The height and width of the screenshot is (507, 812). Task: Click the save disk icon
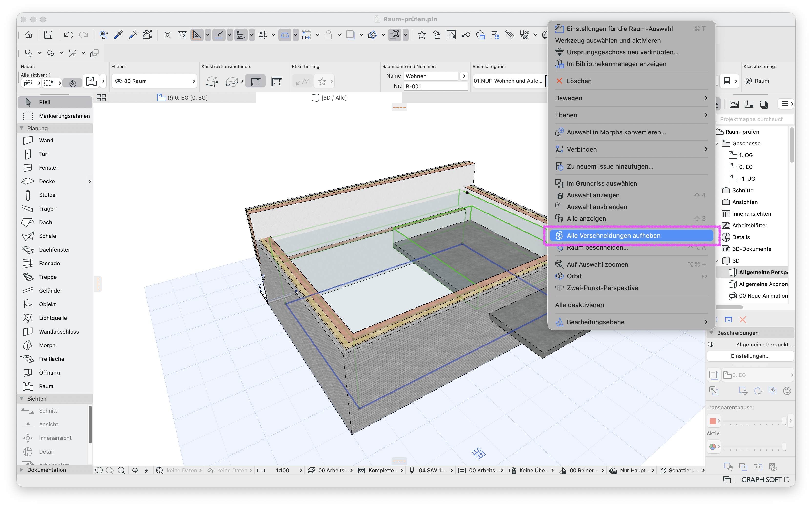(x=48, y=35)
